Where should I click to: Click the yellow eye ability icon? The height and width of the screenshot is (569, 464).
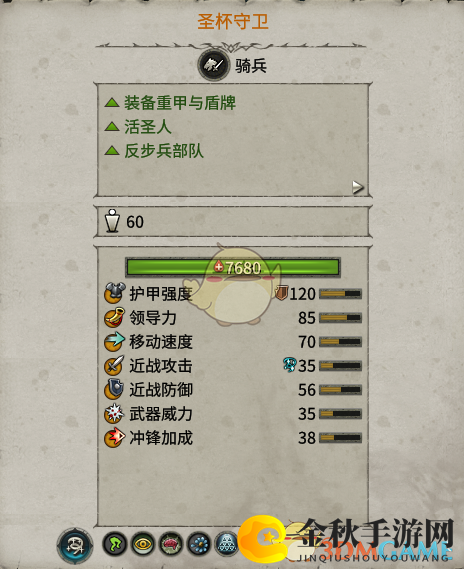pyautogui.click(x=143, y=544)
